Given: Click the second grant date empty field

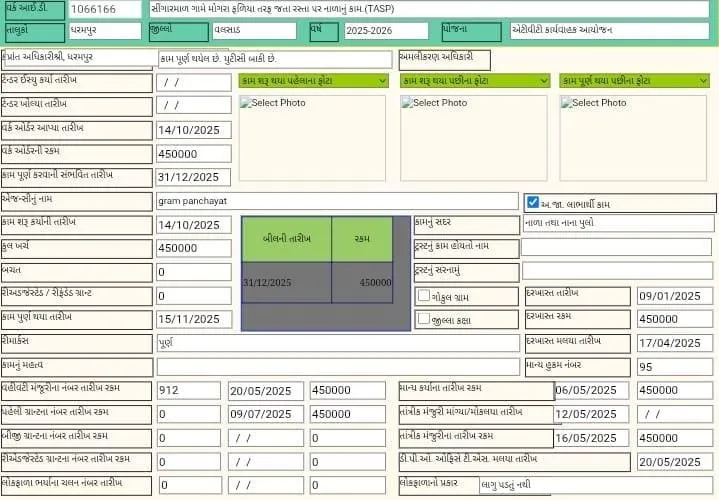Looking at the screenshot, I should (266, 439).
